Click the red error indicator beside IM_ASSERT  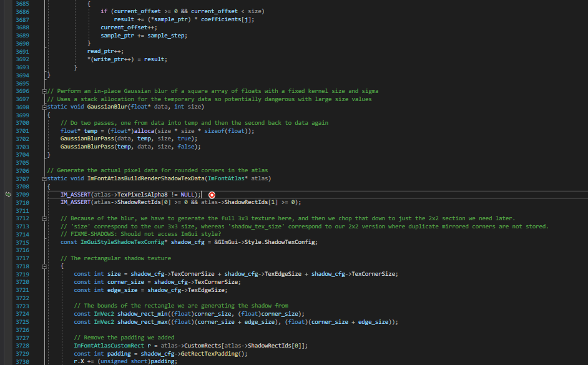tap(212, 195)
